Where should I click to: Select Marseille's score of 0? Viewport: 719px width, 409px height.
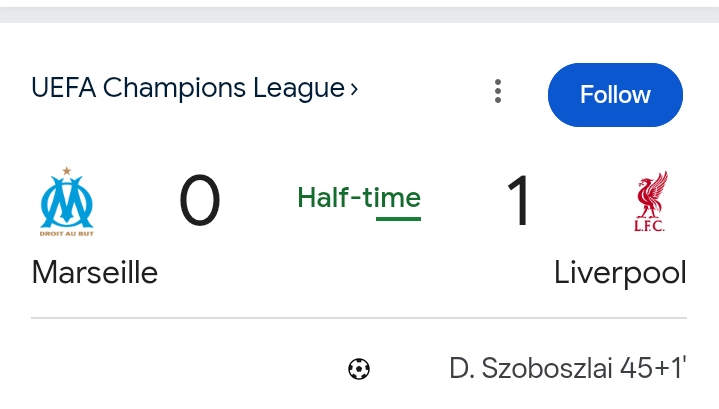tap(200, 201)
